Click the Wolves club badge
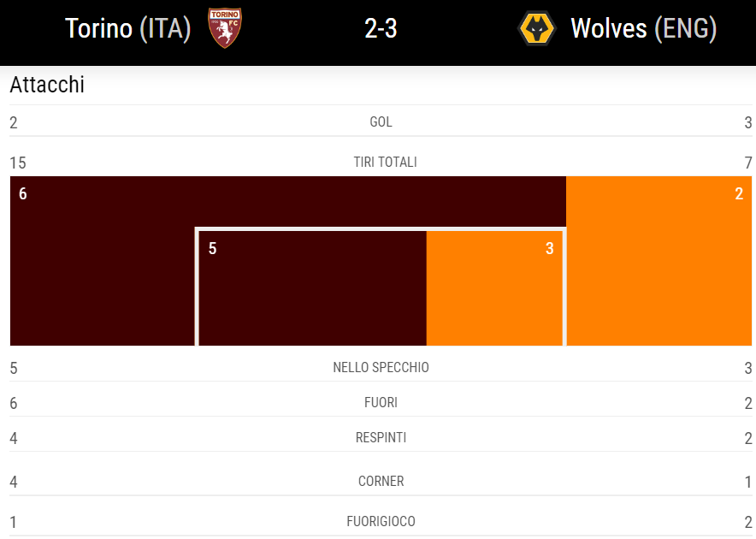The height and width of the screenshot is (539, 756). coord(537,28)
